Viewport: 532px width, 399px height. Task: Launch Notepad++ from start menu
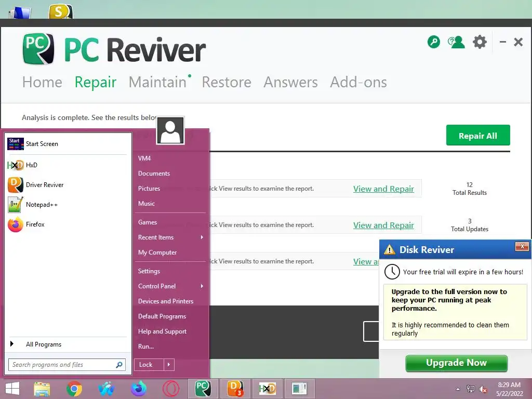click(x=16, y=205)
